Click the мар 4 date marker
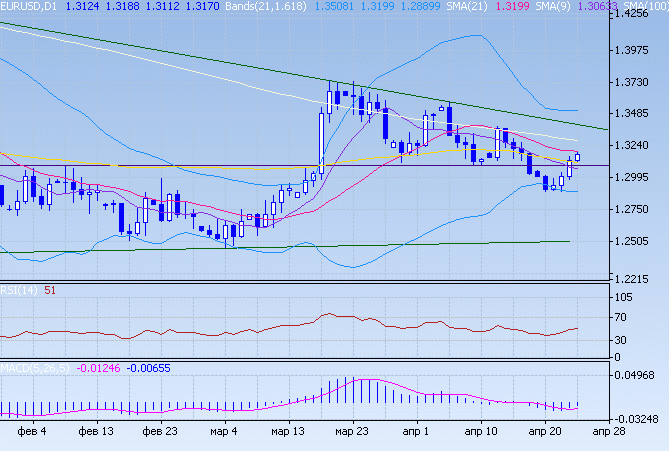 [222, 432]
